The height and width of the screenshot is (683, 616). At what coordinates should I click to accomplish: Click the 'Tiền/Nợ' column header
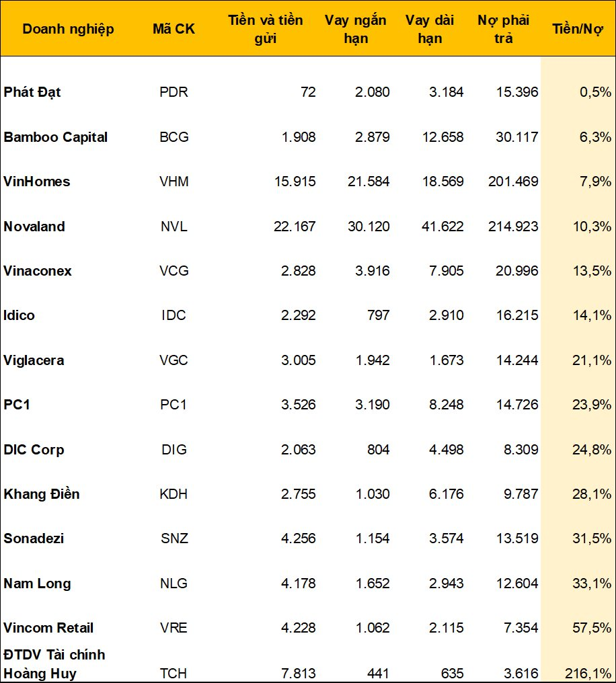578,29
